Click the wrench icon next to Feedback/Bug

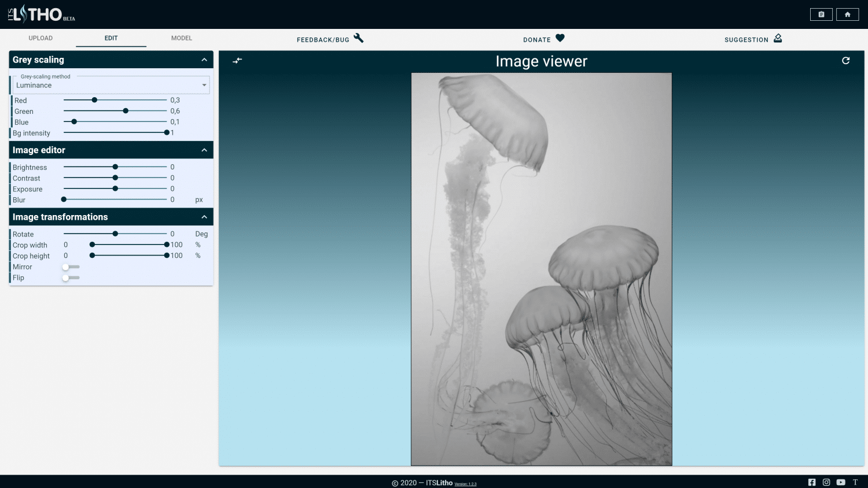359,38
